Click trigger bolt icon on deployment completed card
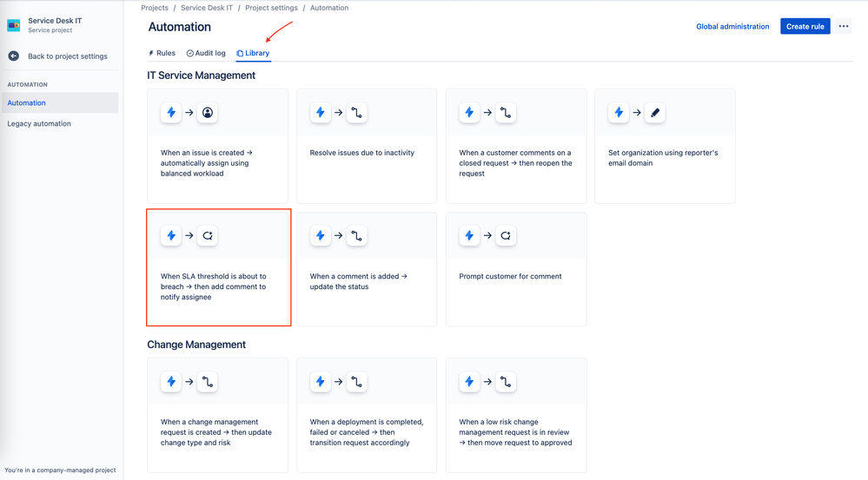 point(320,382)
